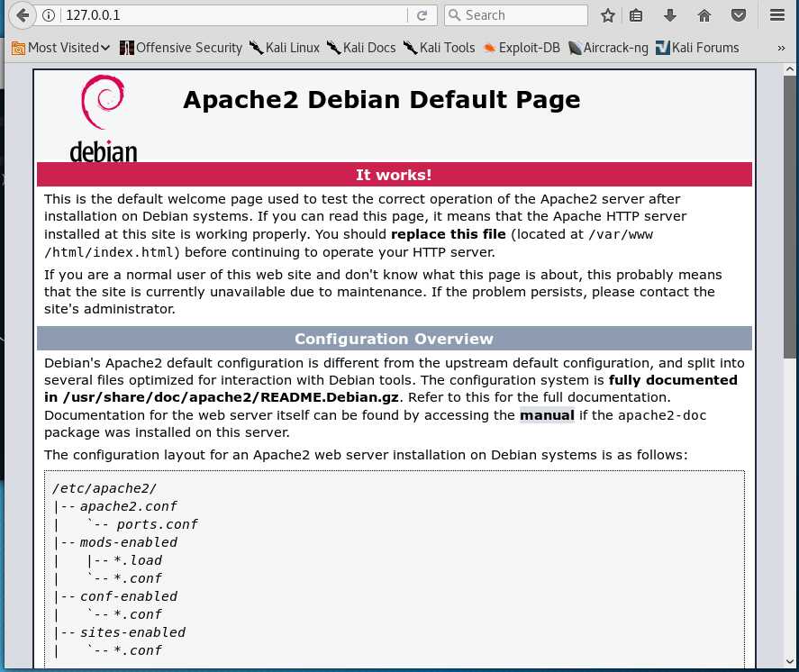Click the vertical scrollbar thumb
Screen dimensions: 799x672
(790, 216)
